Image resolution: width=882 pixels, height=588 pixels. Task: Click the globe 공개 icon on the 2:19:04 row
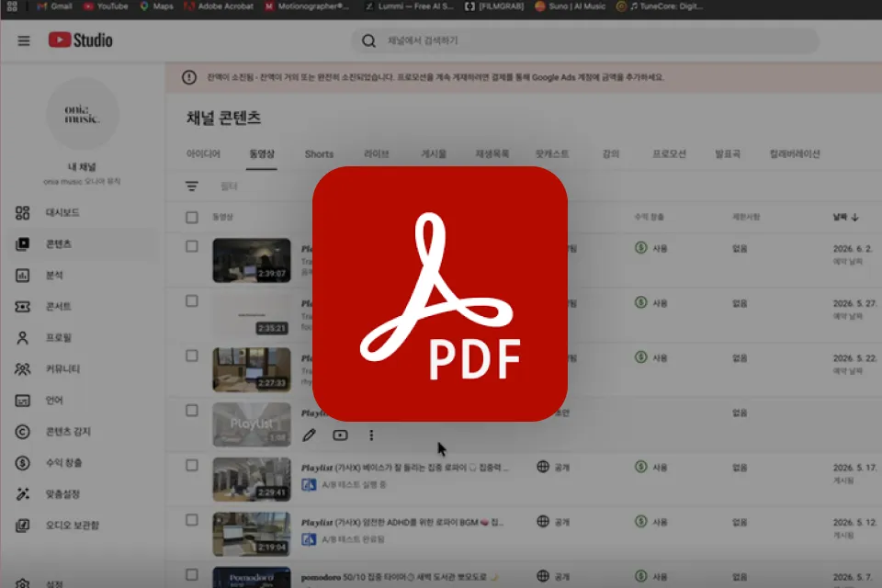pos(543,521)
